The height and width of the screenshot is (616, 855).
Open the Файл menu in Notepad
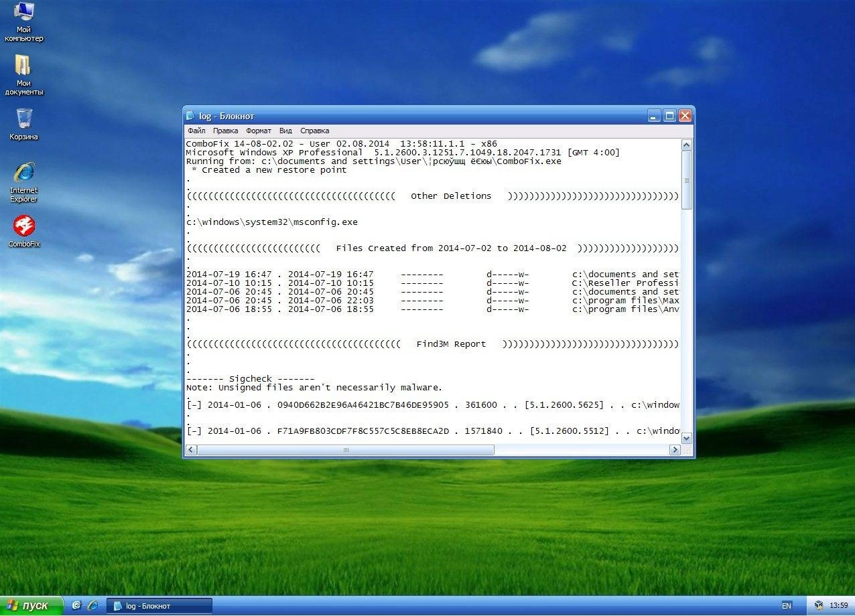tap(196, 131)
